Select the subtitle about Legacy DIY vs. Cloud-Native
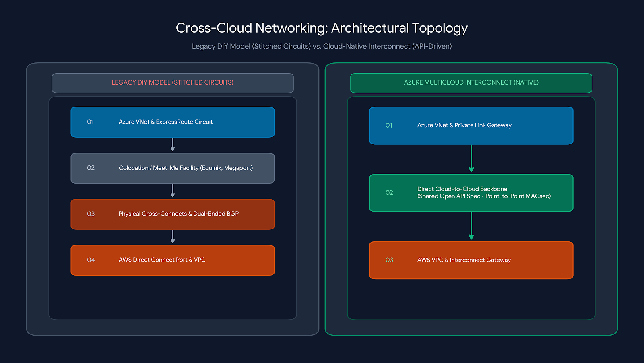644x363 pixels. [322, 46]
